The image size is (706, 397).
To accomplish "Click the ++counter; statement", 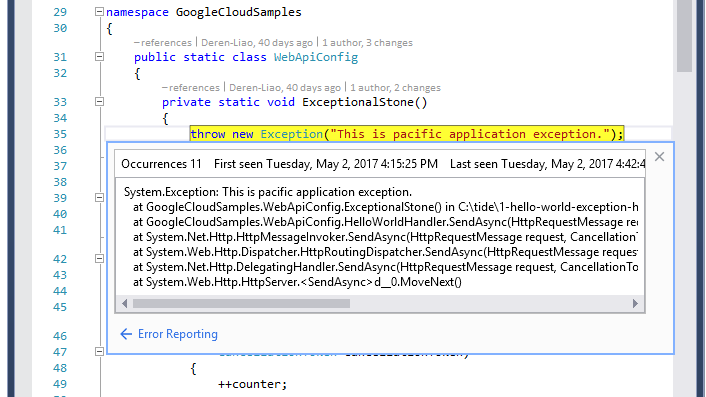I will click(x=252, y=384).
